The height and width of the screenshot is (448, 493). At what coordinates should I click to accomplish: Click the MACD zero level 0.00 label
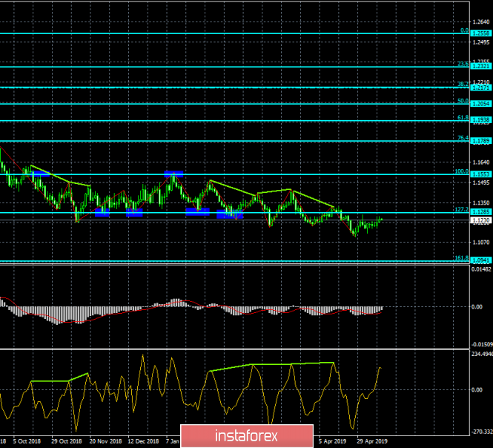click(x=477, y=307)
